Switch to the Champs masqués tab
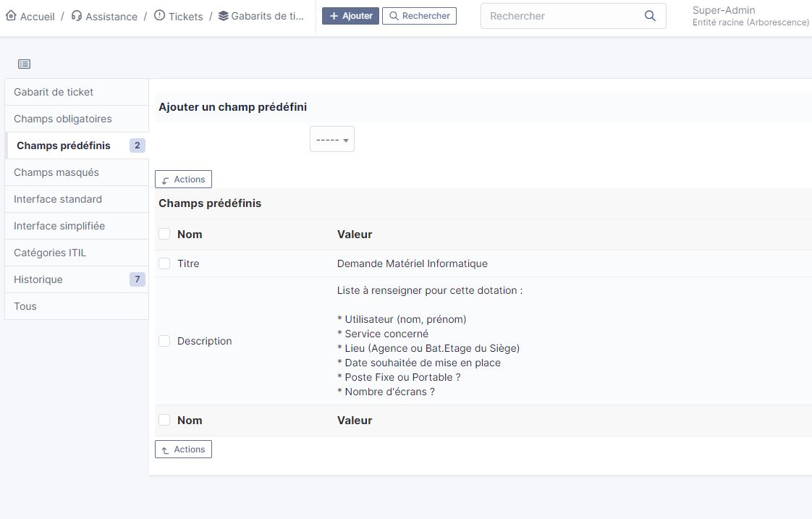The image size is (812, 519). coord(56,172)
